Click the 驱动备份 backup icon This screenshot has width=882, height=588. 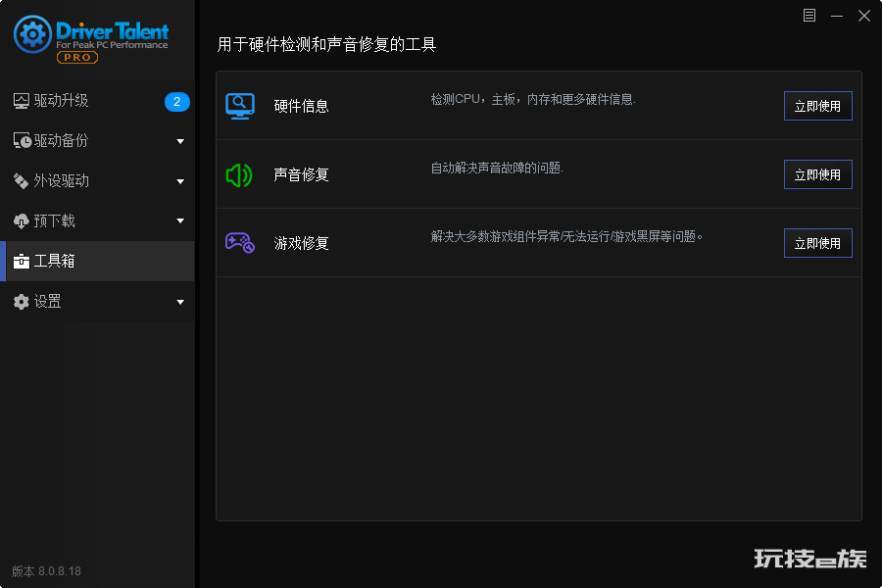click(22, 141)
